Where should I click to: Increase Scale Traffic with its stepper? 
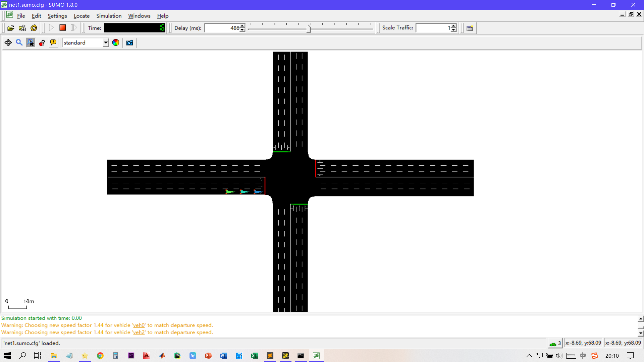click(x=453, y=26)
